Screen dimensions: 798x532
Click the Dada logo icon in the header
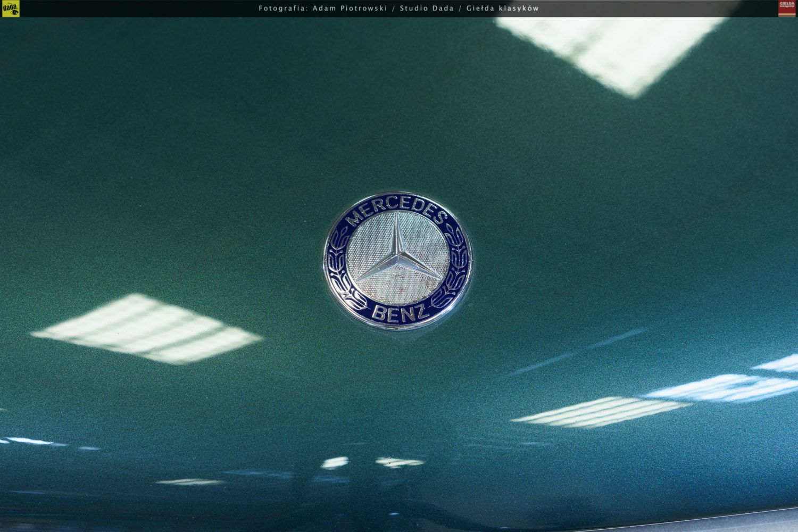[x=11, y=9]
